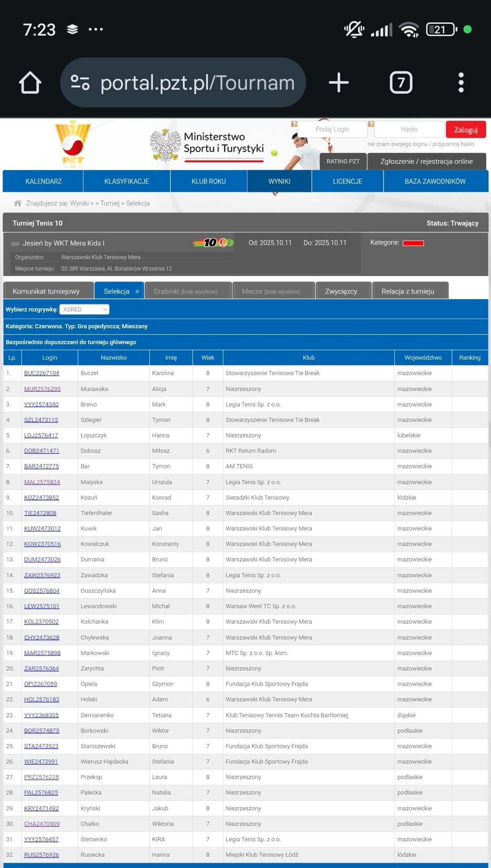
Task: Click the breadcrumb home icon
Action: (18, 203)
